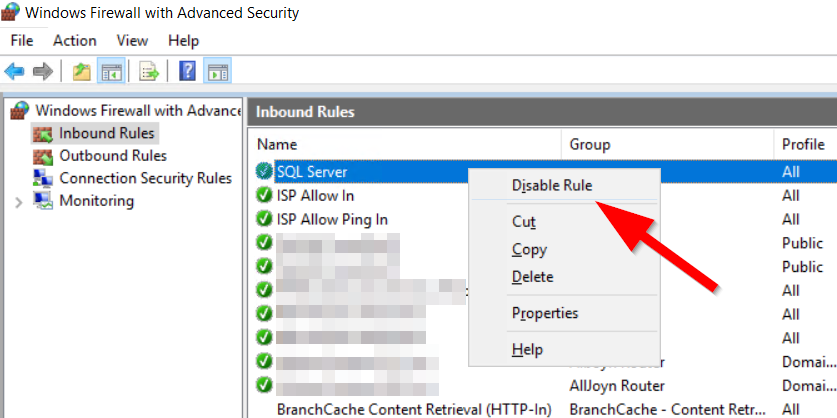Screen dimensions: 837x418
Task: Click the Export List toolbar icon
Action: coord(149,71)
